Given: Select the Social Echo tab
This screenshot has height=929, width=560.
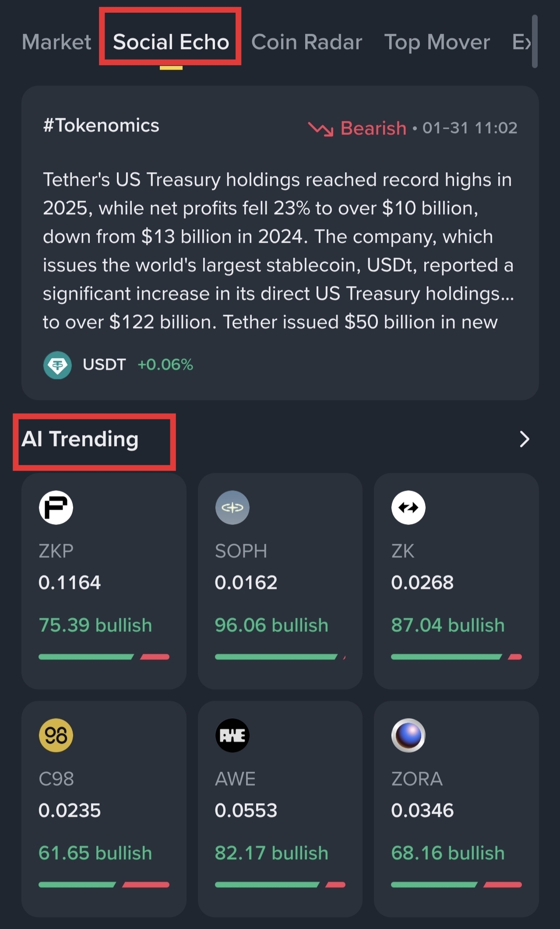Looking at the screenshot, I should click(171, 42).
